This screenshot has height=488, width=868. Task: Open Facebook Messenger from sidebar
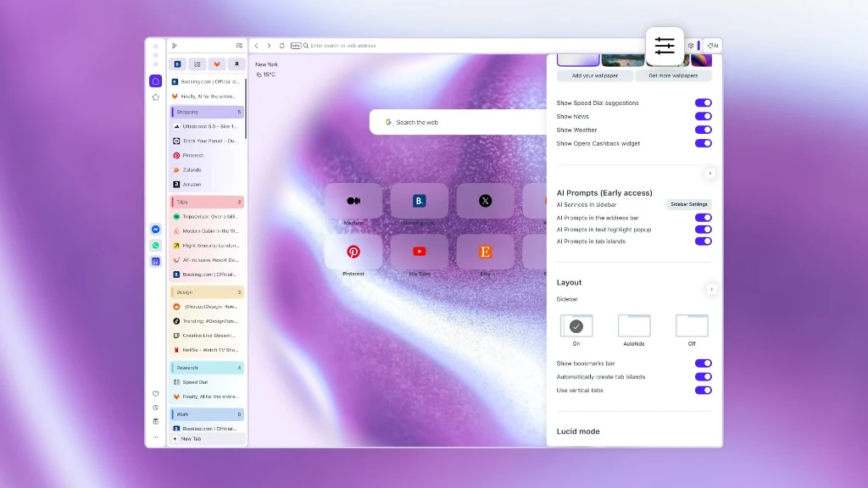pyautogui.click(x=156, y=229)
